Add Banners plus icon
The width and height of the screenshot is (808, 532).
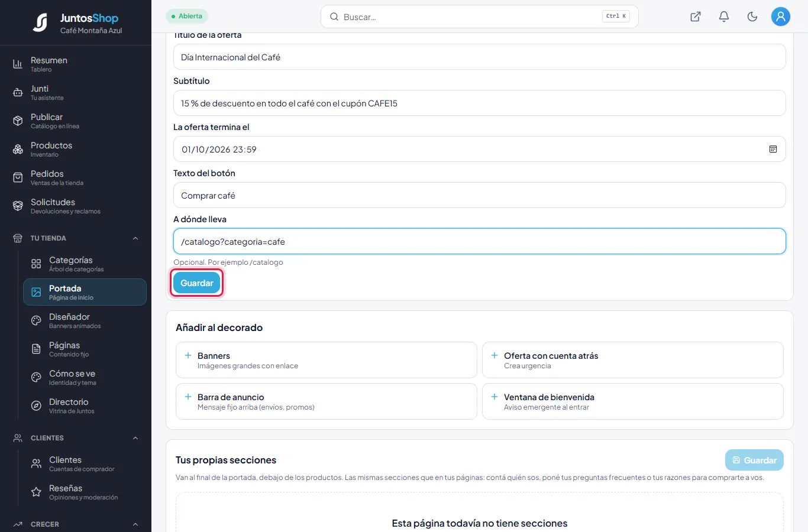point(188,355)
